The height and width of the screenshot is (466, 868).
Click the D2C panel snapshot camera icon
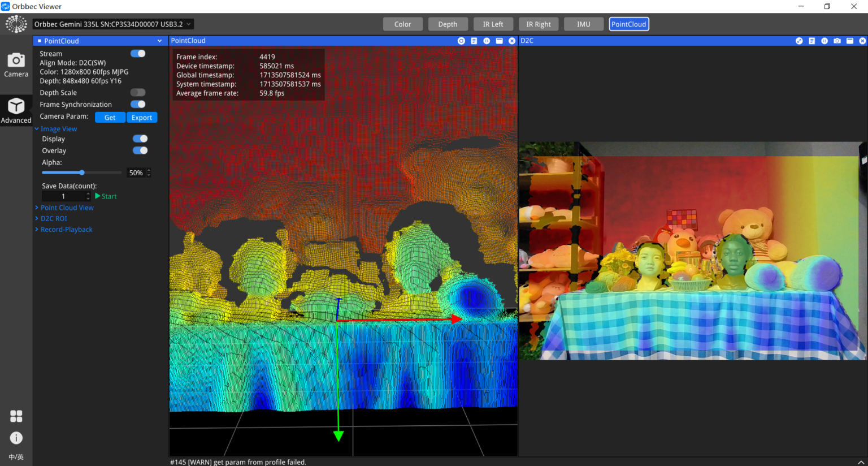tap(837, 41)
